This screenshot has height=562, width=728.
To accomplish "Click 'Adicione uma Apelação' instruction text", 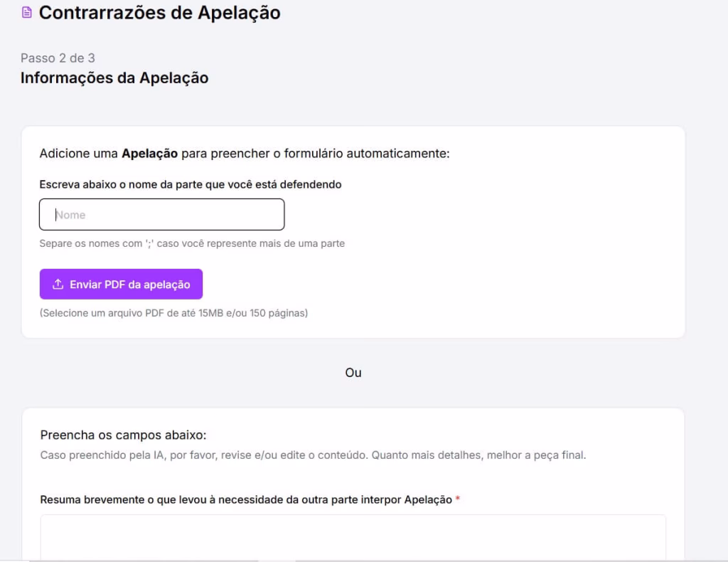I will (x=245, y=153).
